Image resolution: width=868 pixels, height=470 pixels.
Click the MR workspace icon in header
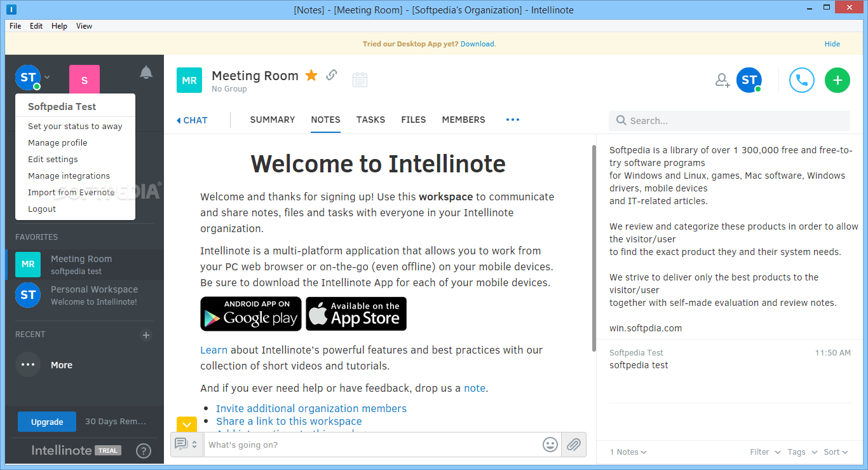tap(189, 81)
